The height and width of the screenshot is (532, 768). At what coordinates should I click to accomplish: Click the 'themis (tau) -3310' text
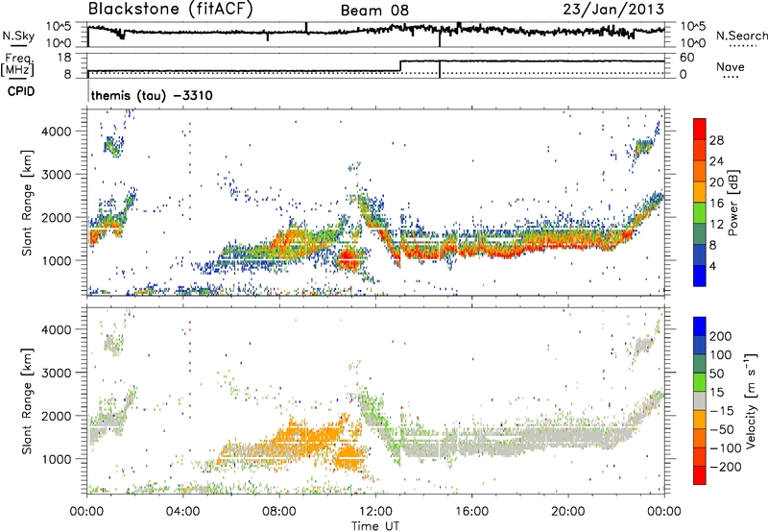pos(152,95)
